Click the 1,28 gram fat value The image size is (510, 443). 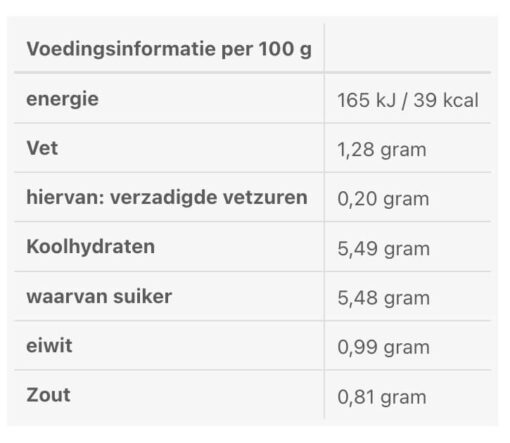tap(382, 150)
